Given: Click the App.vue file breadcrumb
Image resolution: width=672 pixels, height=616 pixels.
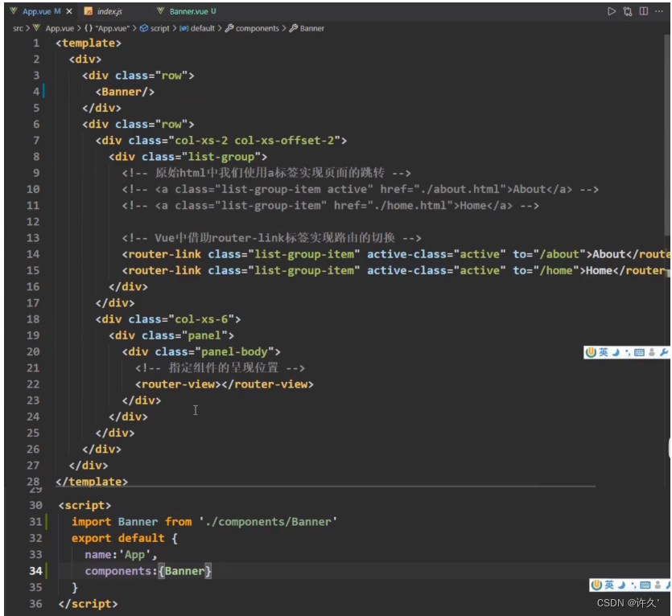Looking at the screenshot, I should coord(59,28).
